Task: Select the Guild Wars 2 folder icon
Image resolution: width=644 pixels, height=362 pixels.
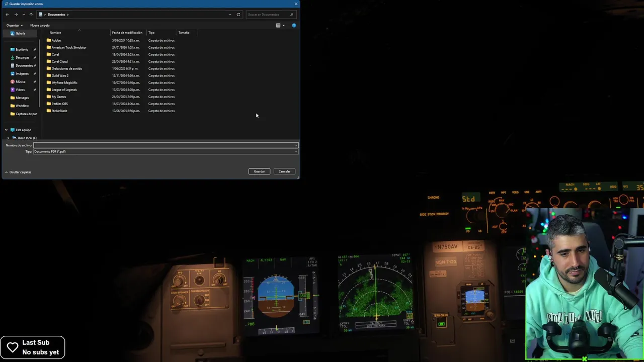Action: [x=49, y=75]
